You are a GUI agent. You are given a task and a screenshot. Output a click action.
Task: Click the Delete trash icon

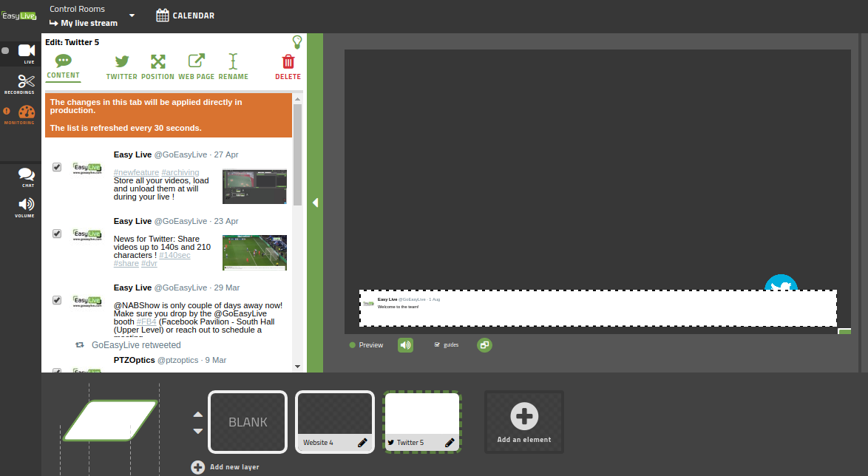tap(288, 61)
